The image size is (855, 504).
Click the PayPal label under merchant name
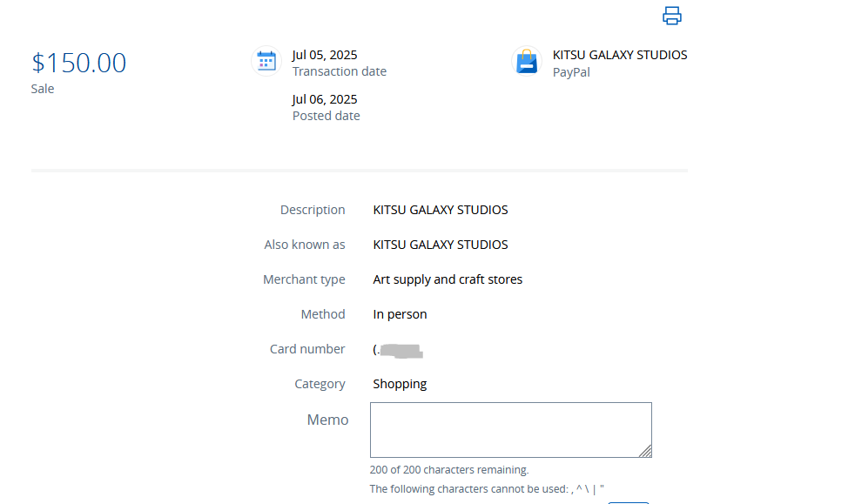click(571, 72)
